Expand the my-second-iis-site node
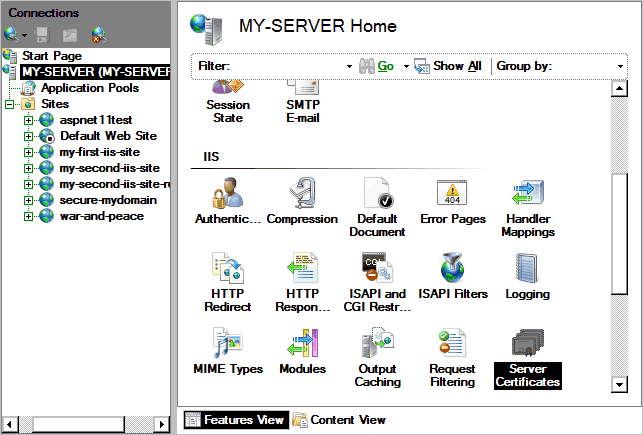The width and height of the screenshot is (643, 435). click(28, 168)
